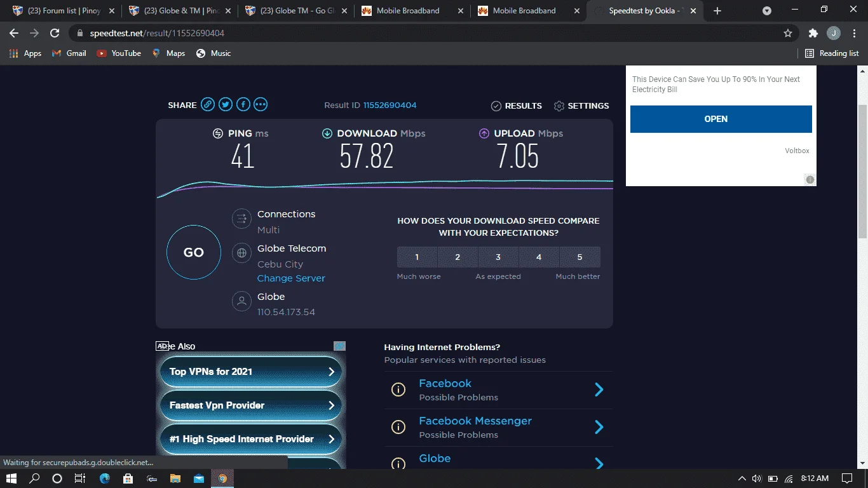The width and height of the screenshot is (868, 488).
Task: Click the Globe ISP user icon
Action: tap(241, 301)
